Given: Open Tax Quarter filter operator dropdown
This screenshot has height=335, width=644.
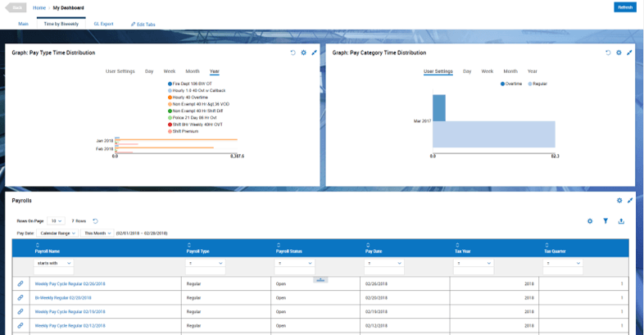Looking at the screenshot, I should pos(563,263).
